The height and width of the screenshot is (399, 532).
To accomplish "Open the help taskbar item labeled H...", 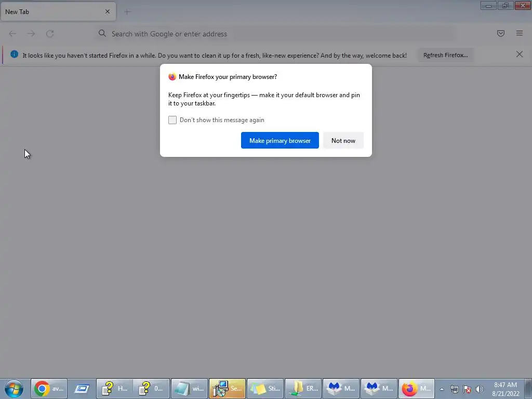I will click(114, 389).
